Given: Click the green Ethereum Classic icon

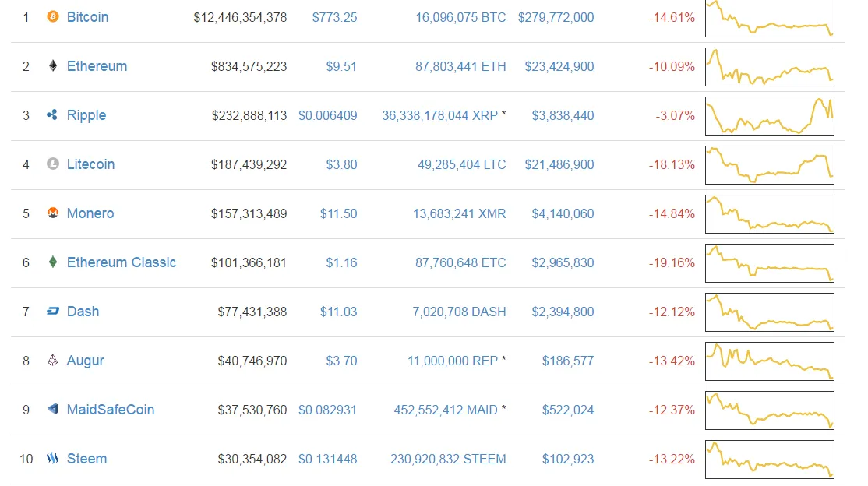Looking at the screenshot, I should pos(52,262).
